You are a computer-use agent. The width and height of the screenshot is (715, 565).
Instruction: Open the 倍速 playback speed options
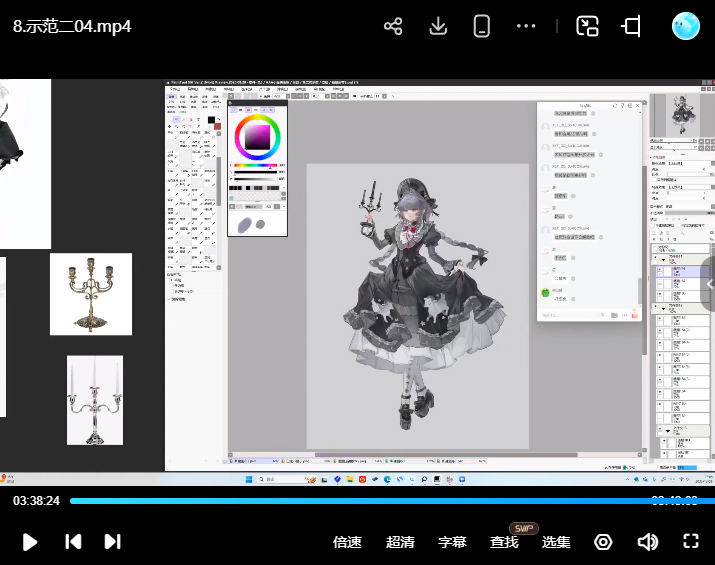coord(347,542)
